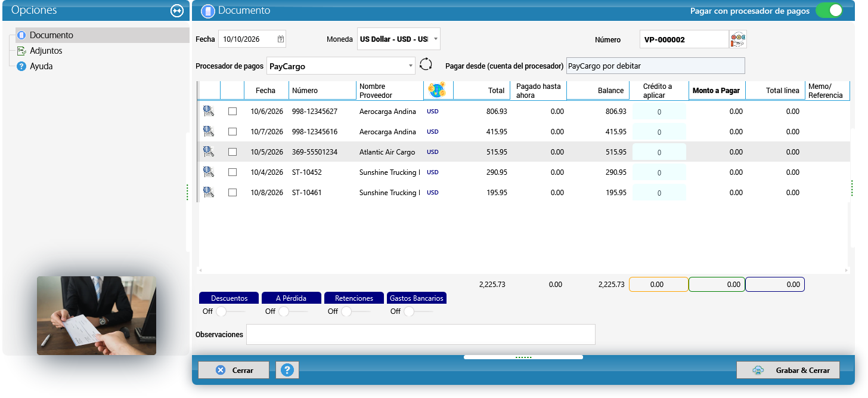Open the Moneda currency dropdown
868x398 pixels.
click(x=436, y=39)
